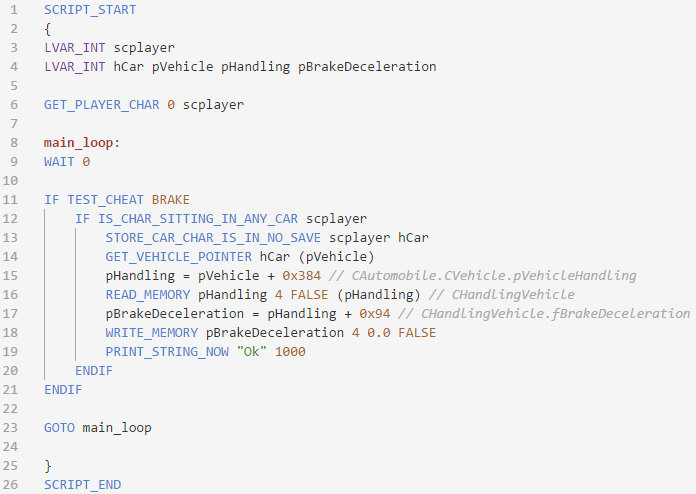Click the WAIT keyword on line 9
The height and width of the screenshot is (494, 696).
click(59, 162)
